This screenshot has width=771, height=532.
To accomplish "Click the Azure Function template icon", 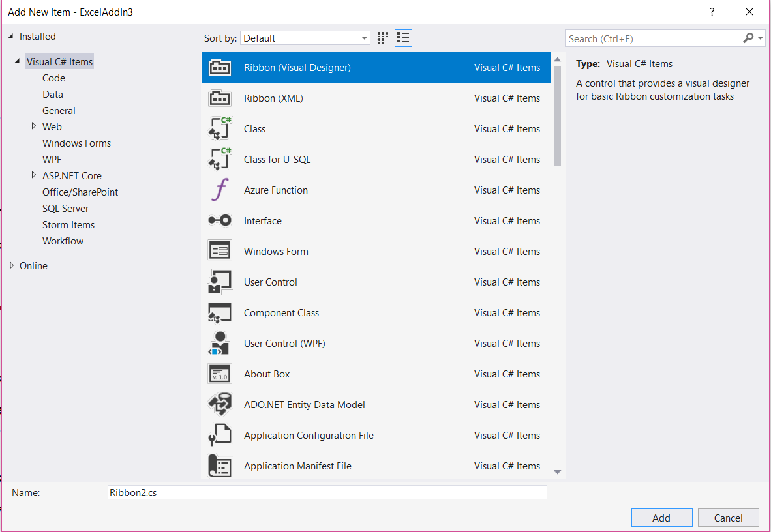I will [219, 190].
